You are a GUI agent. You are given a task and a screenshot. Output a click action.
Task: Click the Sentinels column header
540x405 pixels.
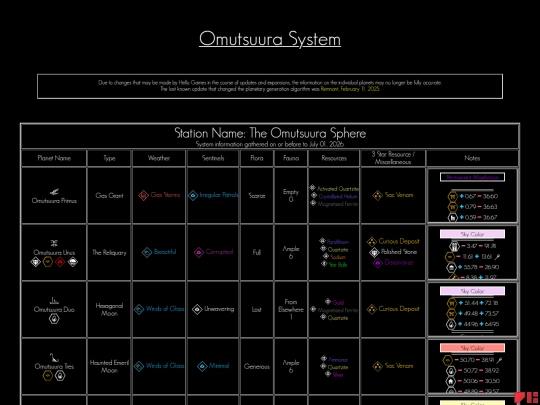[x=213, y=158]
